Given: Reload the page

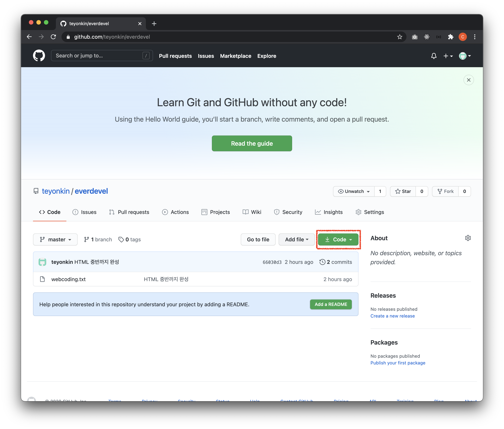Looking at the screenshot, I should 53,37.
